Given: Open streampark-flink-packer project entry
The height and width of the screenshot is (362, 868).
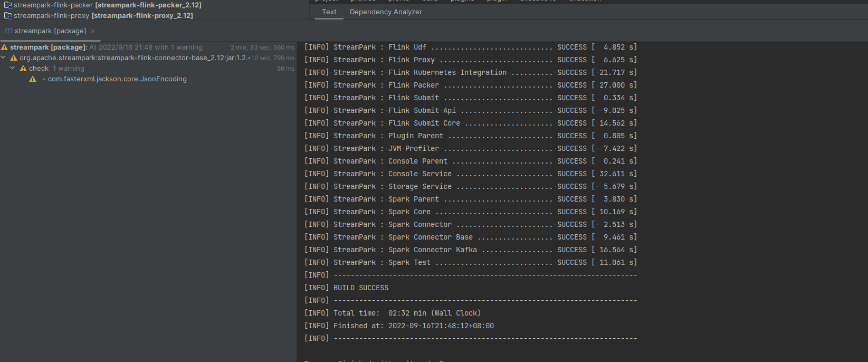Looking at the screenshot, I should [x=108, y=5].
